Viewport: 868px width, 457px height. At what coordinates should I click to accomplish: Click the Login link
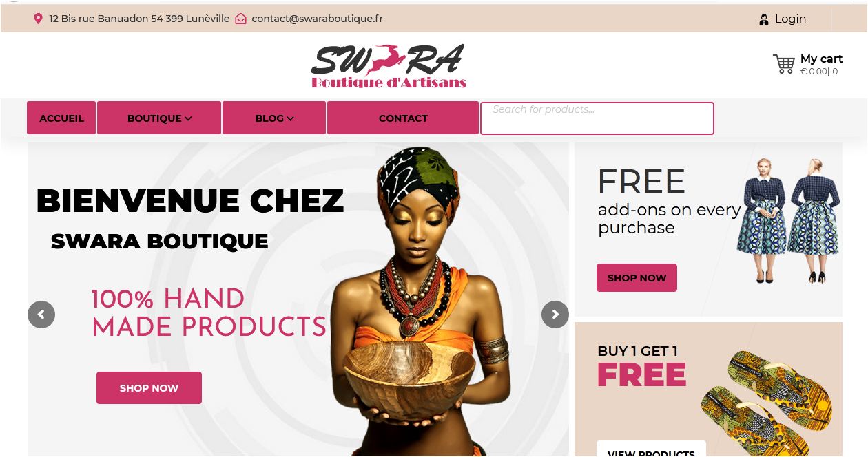pyautogui.click(x=790, y=19)
